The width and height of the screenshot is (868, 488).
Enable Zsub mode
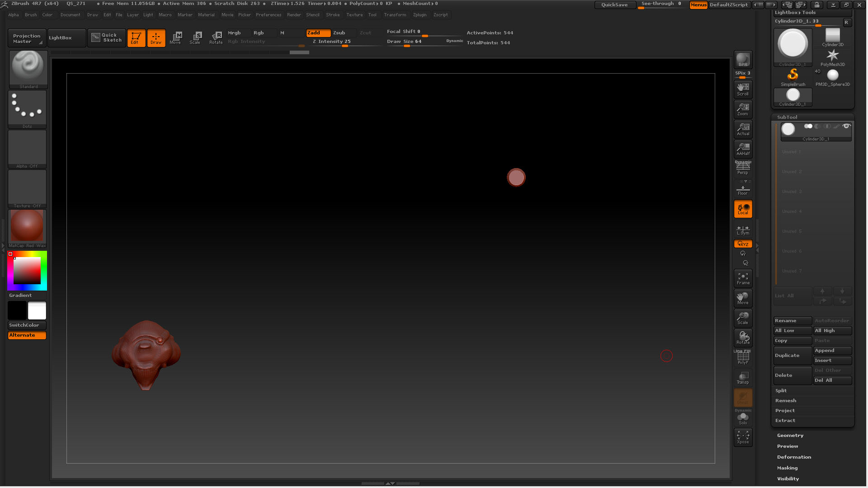pyautogui.click(x=344, y=33)
